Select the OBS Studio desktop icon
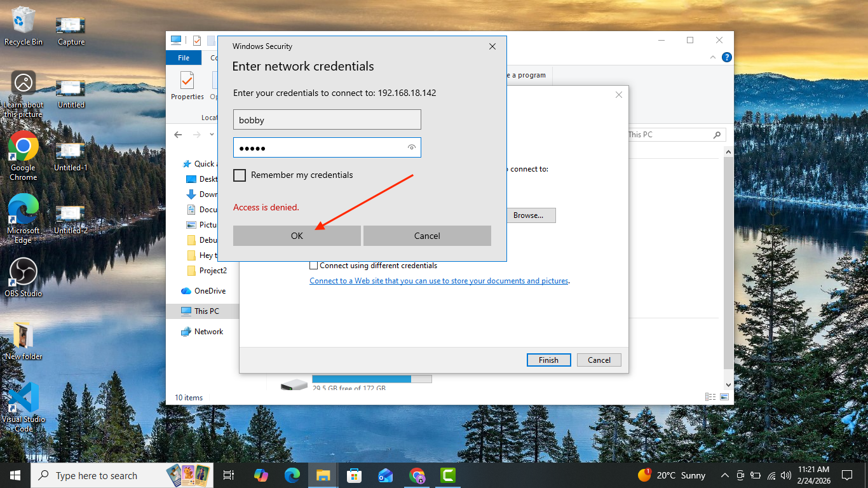 (24, 278)
